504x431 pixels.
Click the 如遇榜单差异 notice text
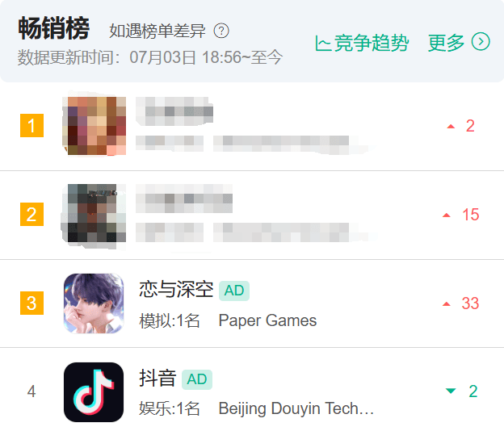tap(157, 31)
